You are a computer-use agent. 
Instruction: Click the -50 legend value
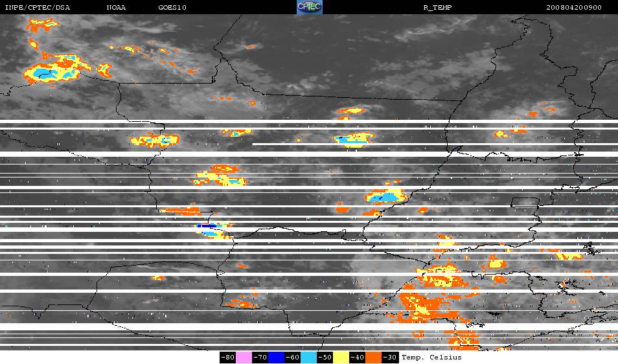tap(325, 358)
